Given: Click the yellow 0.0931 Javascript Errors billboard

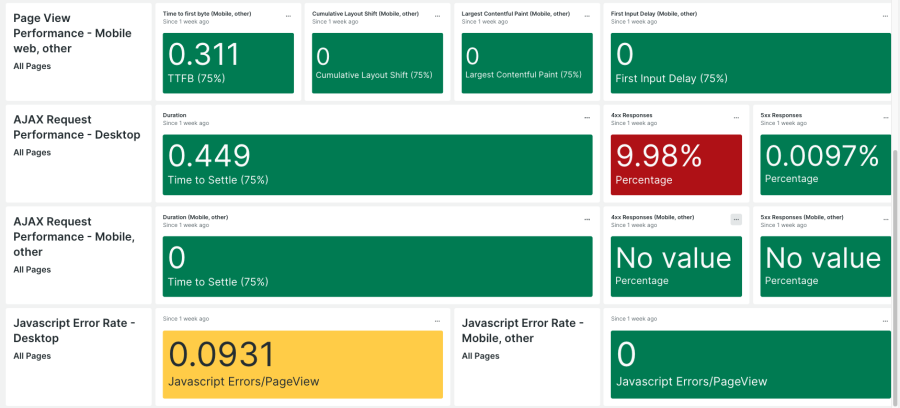Looking at the screenshot, I should pyautogui.click(x=303, y=364).
